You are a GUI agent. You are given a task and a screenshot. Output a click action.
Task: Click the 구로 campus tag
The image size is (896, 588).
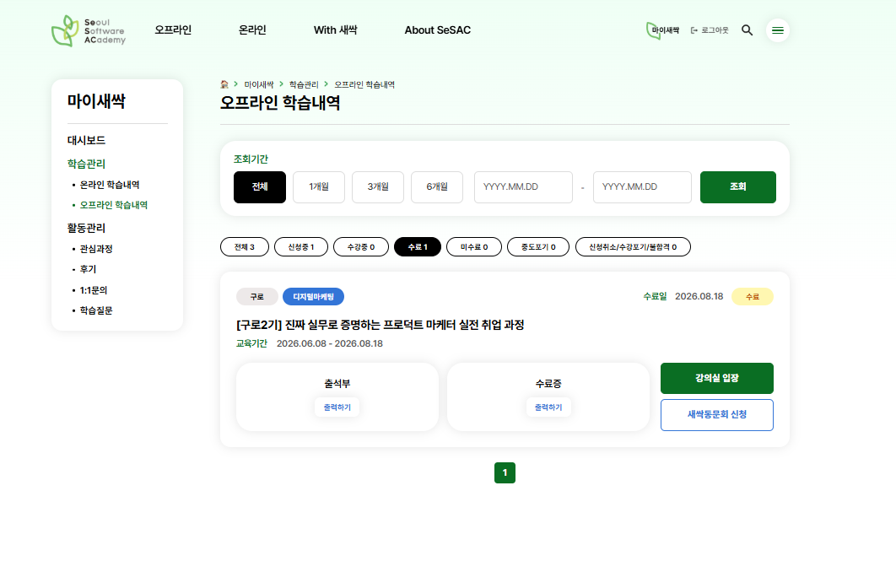[257, 297]
